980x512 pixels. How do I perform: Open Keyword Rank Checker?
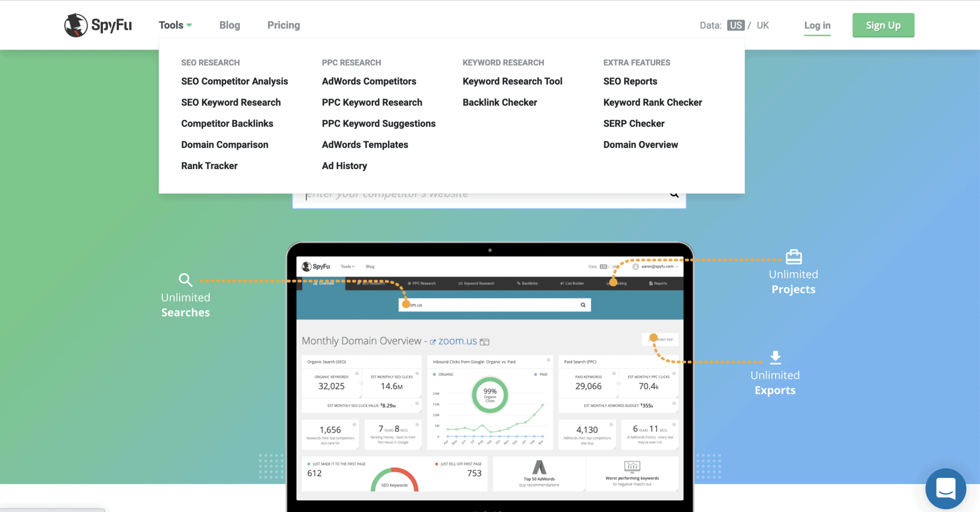click(652, 102)
